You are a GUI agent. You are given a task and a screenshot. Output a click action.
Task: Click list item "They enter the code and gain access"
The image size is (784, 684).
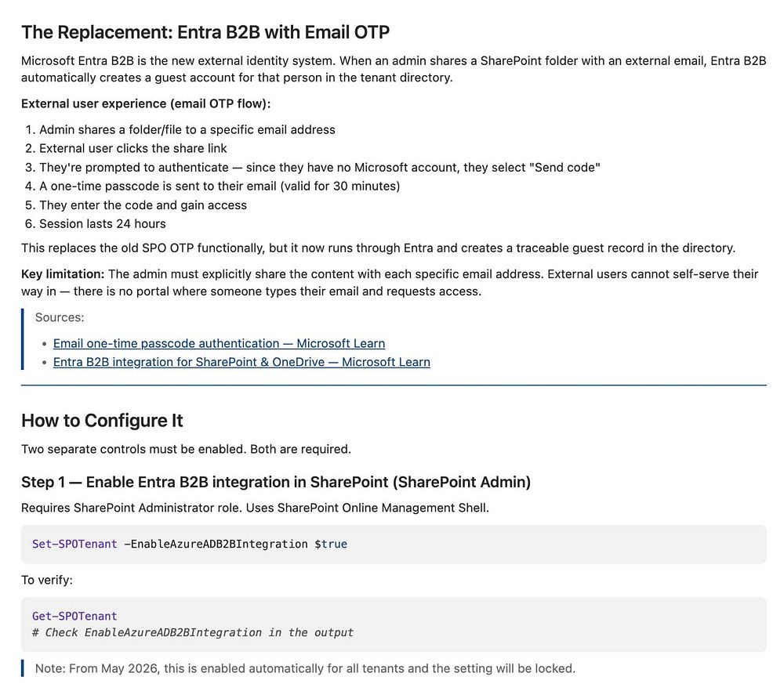[143, 205]
